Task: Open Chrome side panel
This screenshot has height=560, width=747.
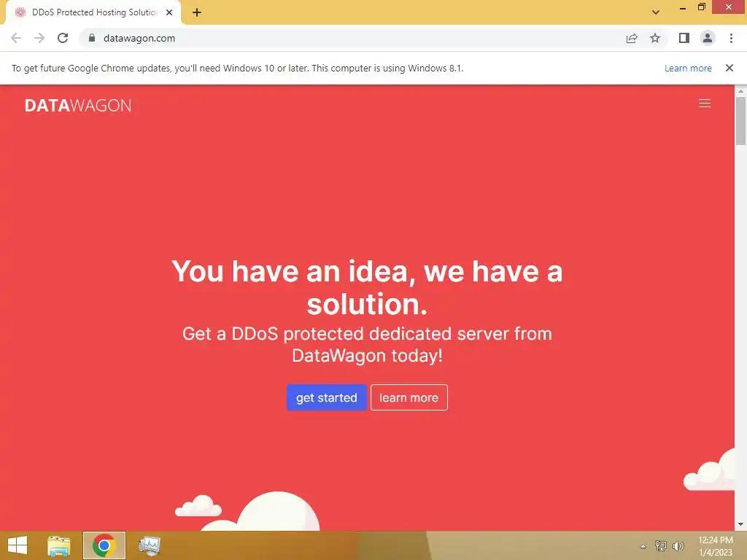Action: (x=684, y=38)
